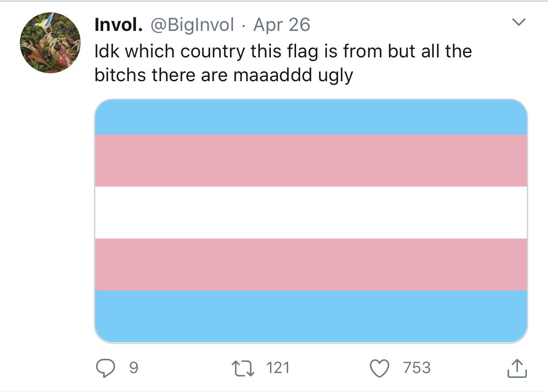Click the top blue stripe of the flag
548x392 pixels.
coord(311,117)
